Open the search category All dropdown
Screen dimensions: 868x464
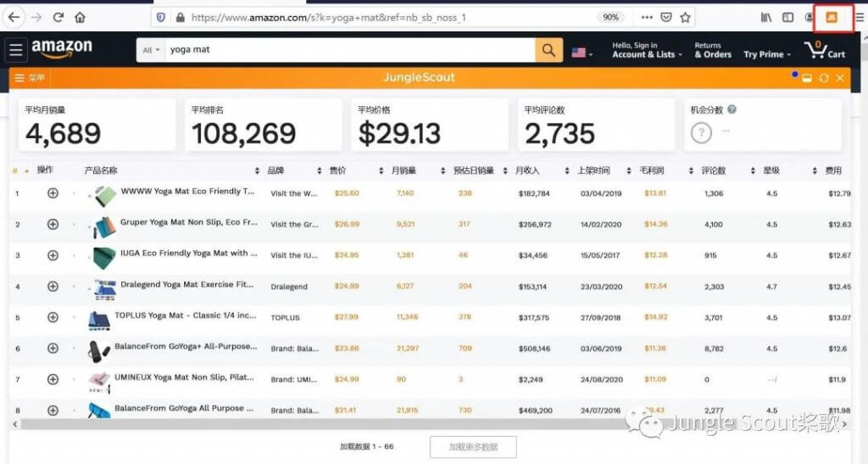pos(151,50)
